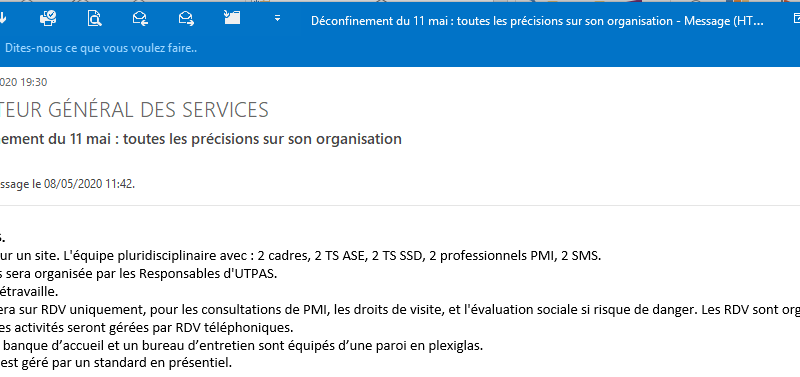Click the Quick Print icon with checkmark

48,19
